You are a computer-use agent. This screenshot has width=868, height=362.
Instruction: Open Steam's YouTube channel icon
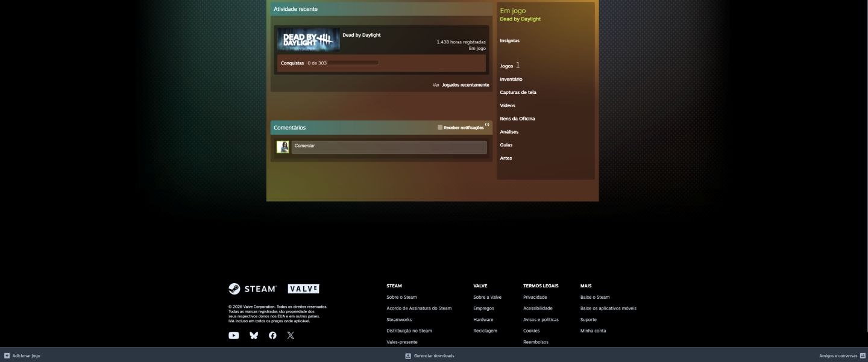234,335
